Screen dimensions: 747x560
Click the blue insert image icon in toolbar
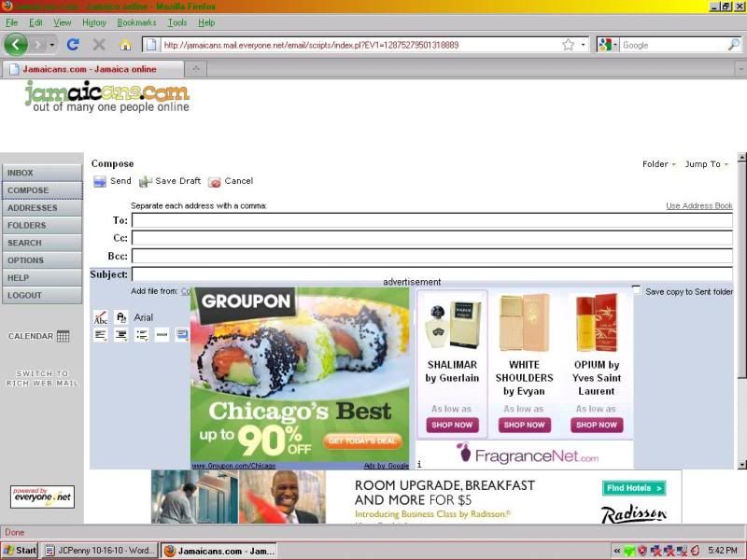click(x=182, y=335)
